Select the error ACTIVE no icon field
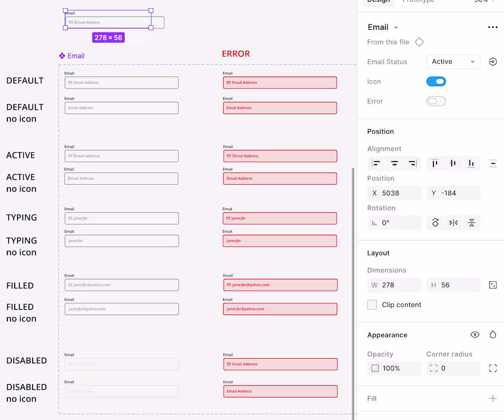 tap(280, 178)
